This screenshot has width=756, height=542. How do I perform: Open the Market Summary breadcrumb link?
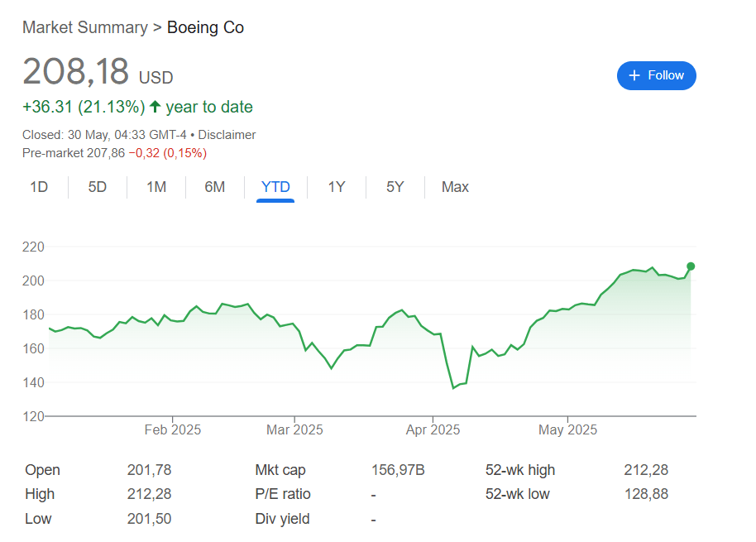[85, 27]
